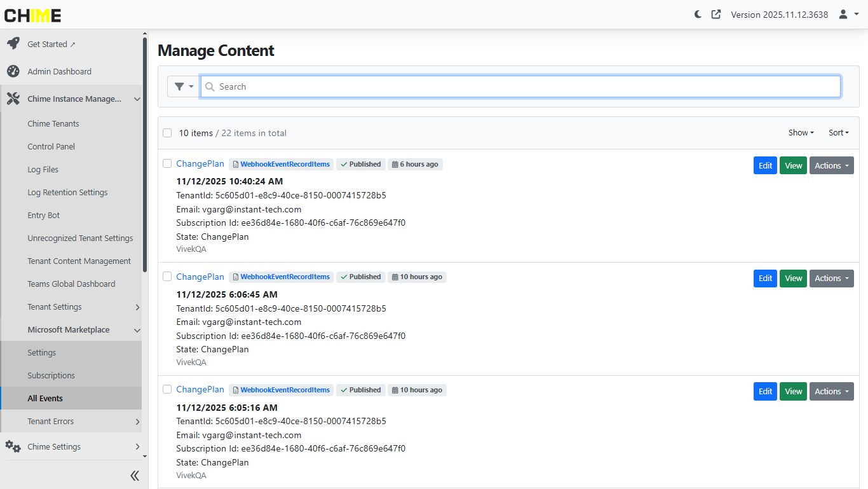Click the Admin Dashboard gauge icon
Image resolution: width=868 pixels, height=489 pixels.
tap(13, 71)
